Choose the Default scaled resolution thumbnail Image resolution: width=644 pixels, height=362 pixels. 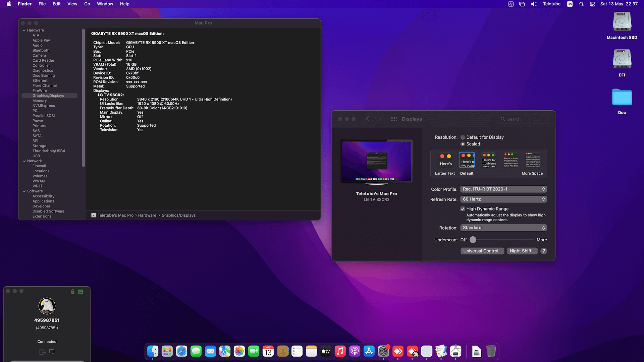tap(467, 160)
